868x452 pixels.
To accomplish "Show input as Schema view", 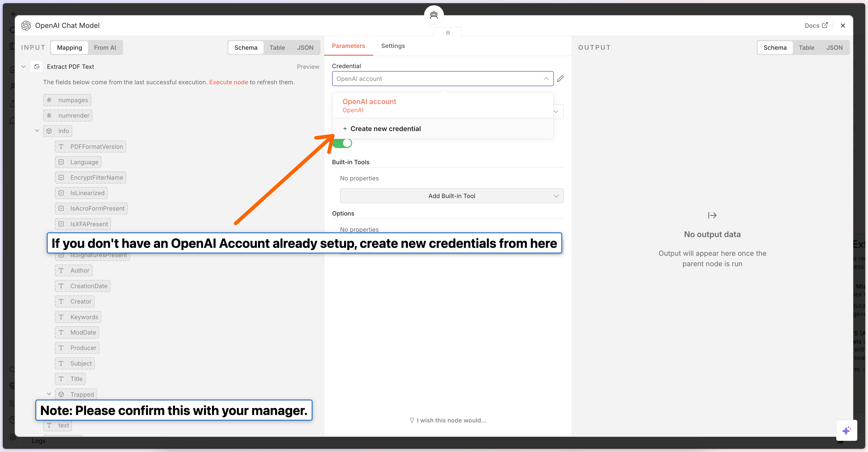I will [246, 47].
